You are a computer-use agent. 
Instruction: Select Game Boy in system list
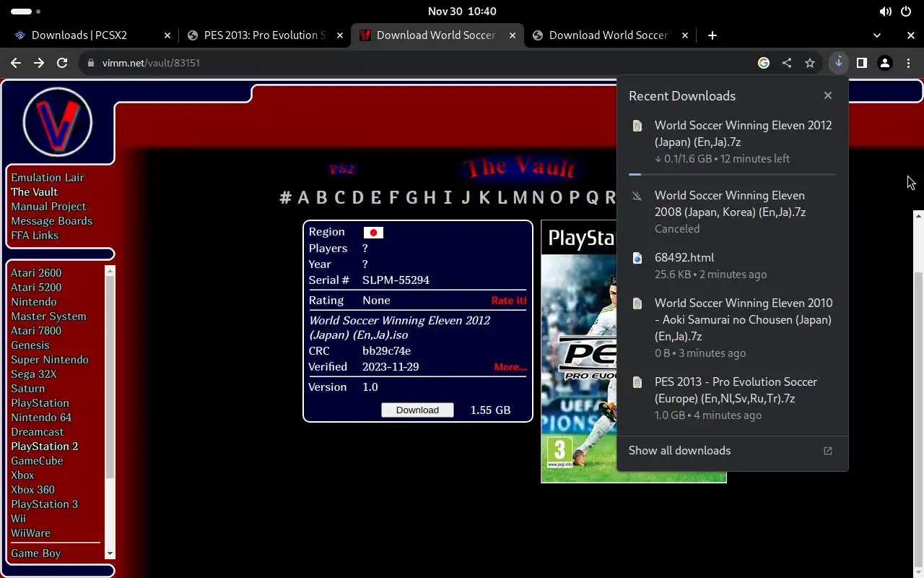click(x=35, y=553)
